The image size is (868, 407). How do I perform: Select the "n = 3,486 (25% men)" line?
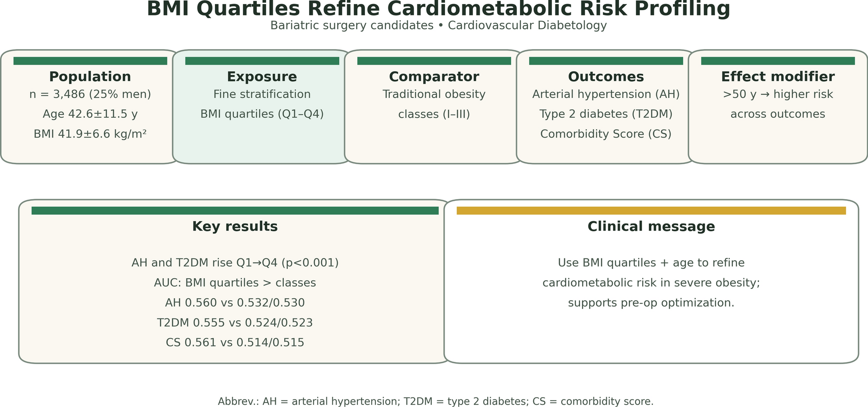[90, 94]
